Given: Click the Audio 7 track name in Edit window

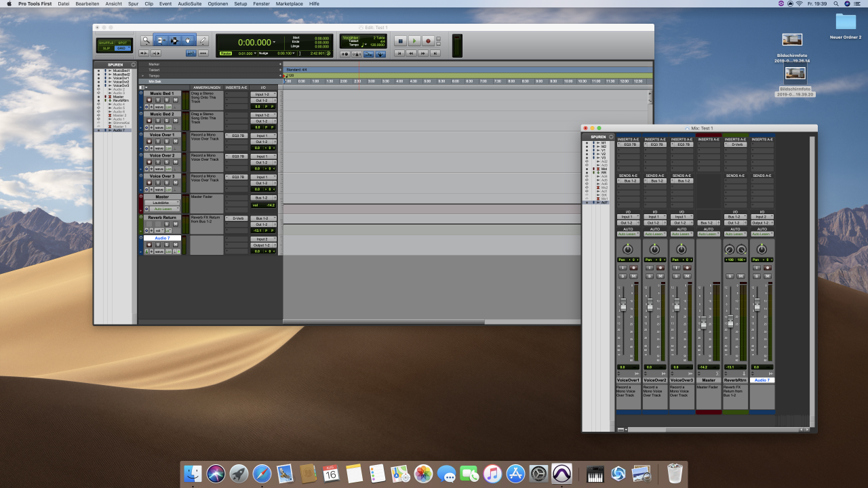Looking at the screenshot, I should click(x=162, y=238).
